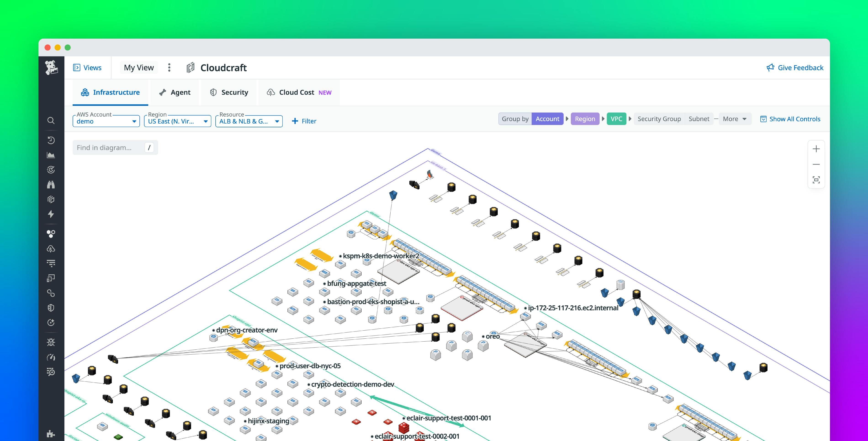Viewport: 868px width, 441px height.
Task: Open cloud cost via the cloud-dollar sidebar icon
Action: coord(51,249)
